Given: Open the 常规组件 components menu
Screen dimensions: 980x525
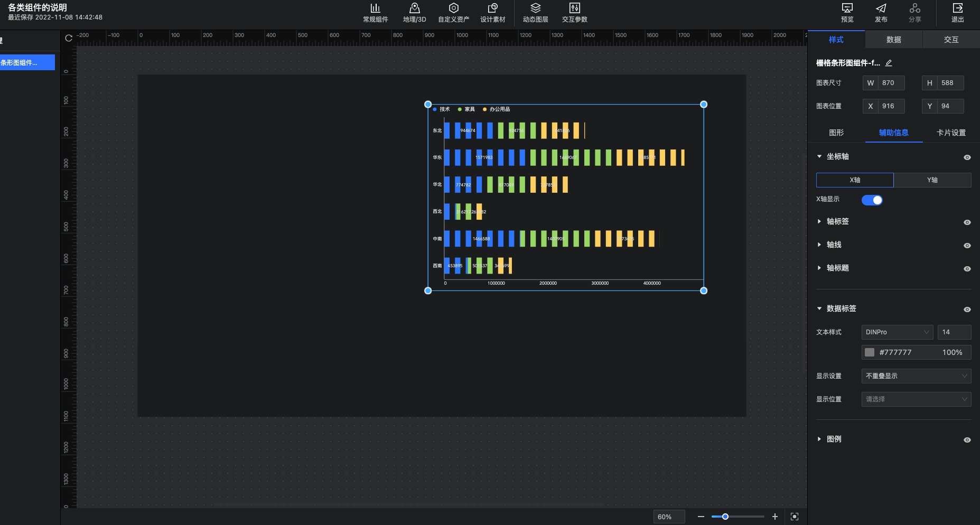Looking at the screenshot, I should pos(375,13).
